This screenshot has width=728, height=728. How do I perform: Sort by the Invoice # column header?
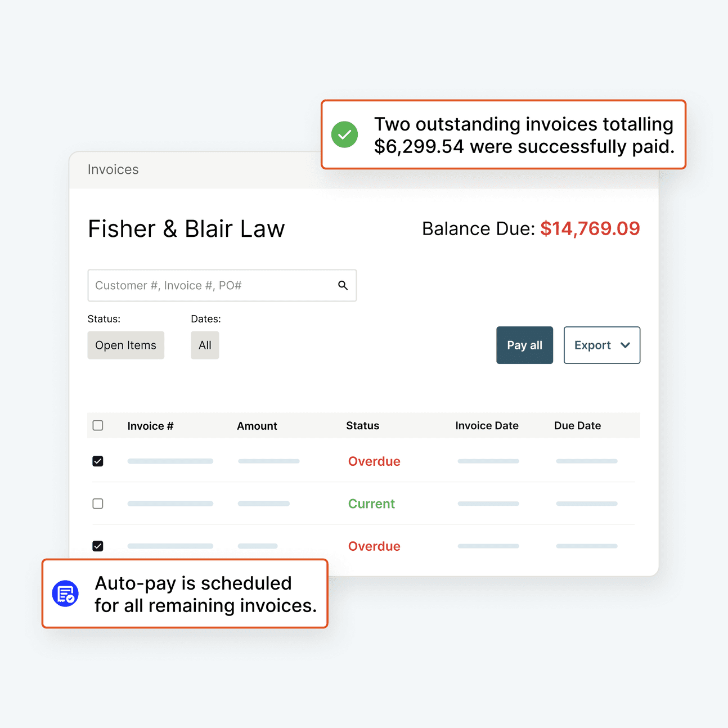tap(150, 426)
